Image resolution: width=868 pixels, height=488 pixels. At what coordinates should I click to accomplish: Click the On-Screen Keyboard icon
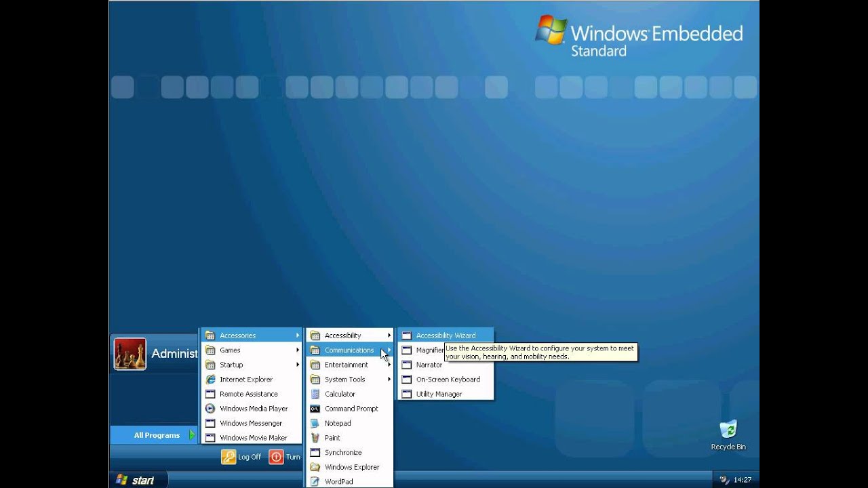tap(407, 380)
